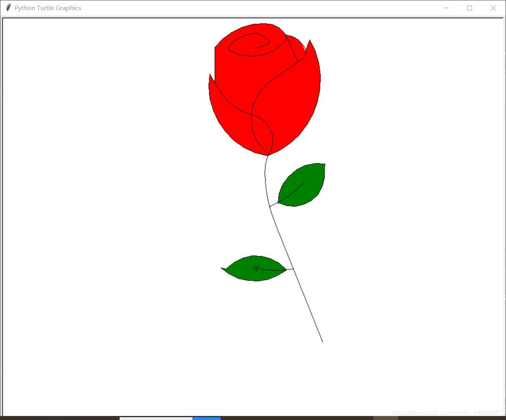Click the white segment in the bottom taskbar

(156, 418)
